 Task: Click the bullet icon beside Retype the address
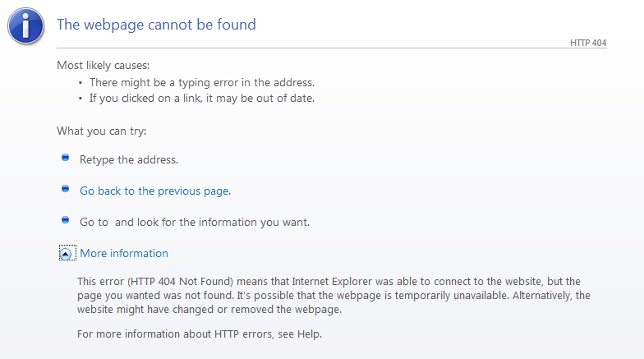click(x=66, y=158)
